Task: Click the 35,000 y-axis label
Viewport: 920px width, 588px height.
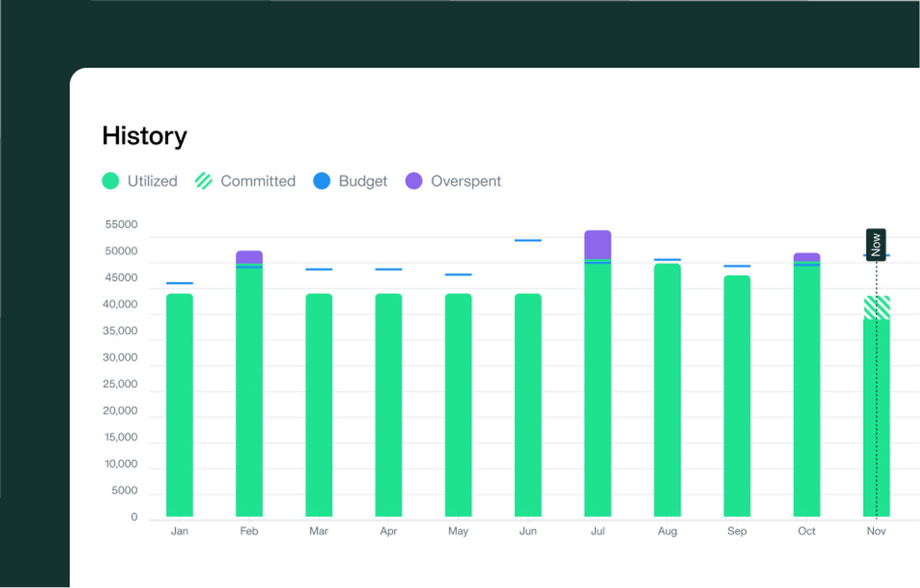Action: (x=120, y=331)
